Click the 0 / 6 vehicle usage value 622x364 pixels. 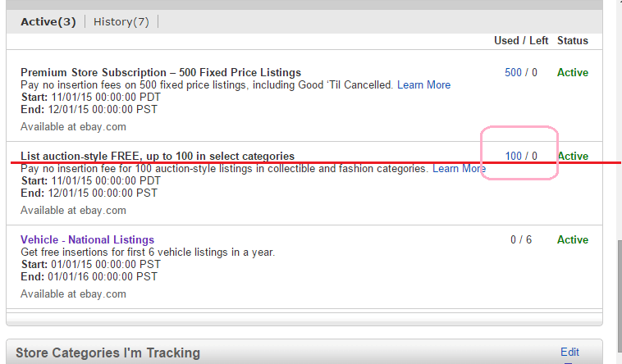click(x=521, y=240)
